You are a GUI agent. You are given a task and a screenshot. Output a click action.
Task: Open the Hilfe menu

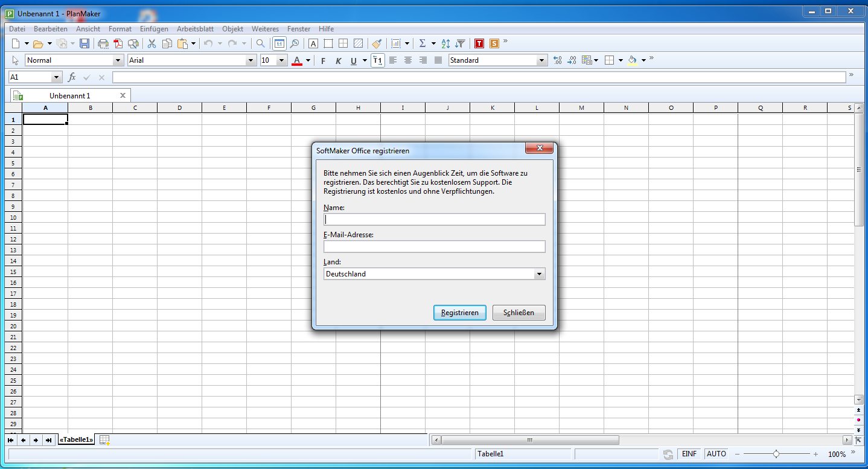coord(326,29)
